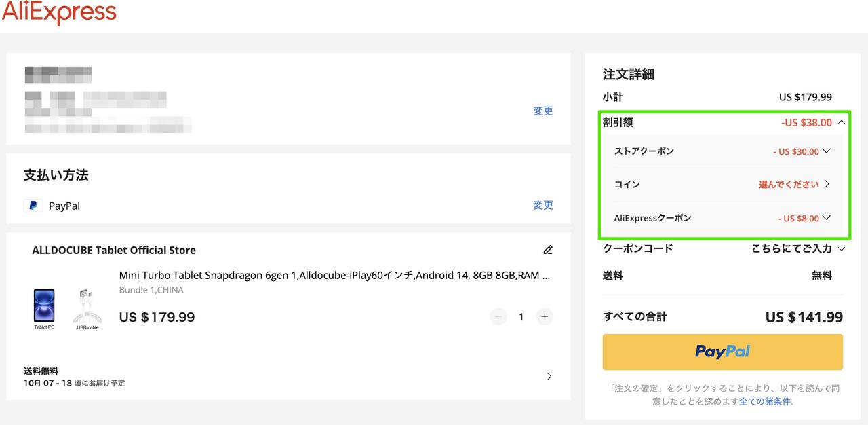Image resolution: width=868 pixels, height=425 pixels.
Task: Open the コイン selection arrow
Action: coord(827,185)
